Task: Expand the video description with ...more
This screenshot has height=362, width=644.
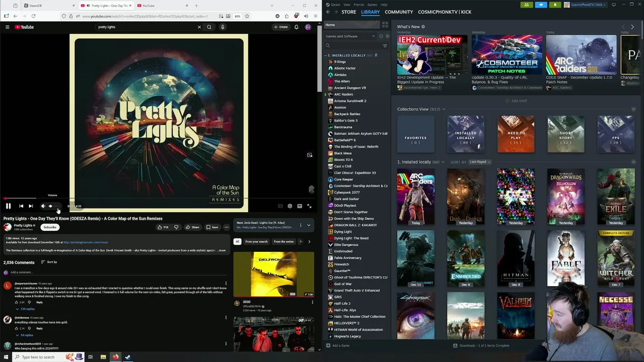Action: (221, 250)
